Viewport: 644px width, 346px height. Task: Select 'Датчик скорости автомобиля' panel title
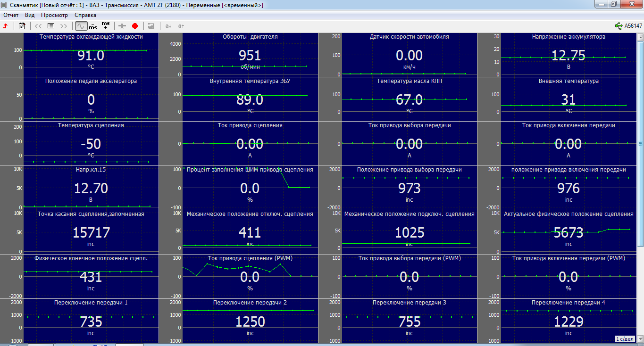pyautogui.click(x=410, y=36)
